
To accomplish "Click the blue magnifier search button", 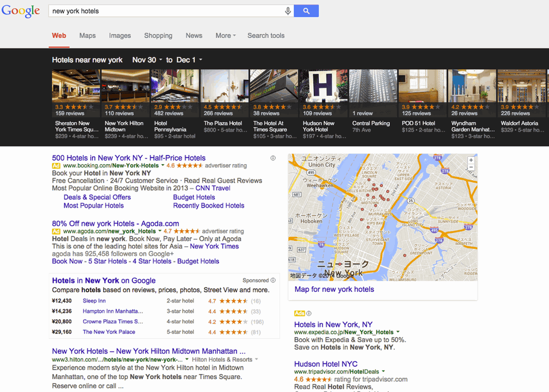I will (x=306, y=11).
